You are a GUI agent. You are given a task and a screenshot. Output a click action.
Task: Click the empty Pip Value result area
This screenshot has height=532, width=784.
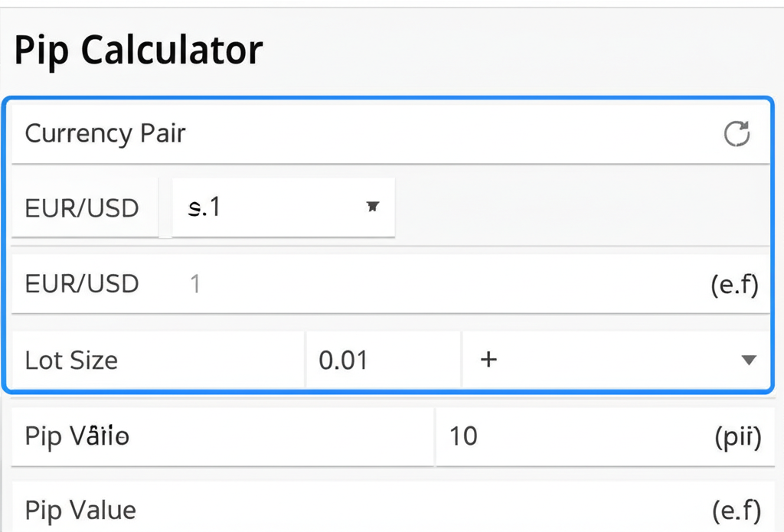[x=421, y=510]
